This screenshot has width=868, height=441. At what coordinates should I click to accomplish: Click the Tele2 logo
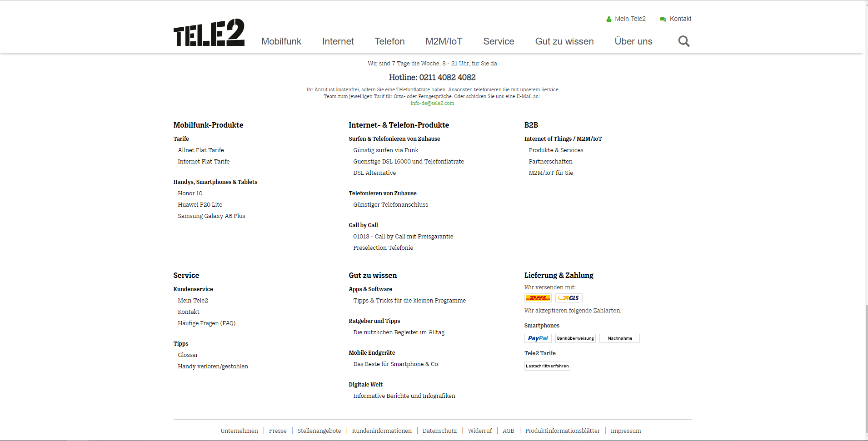209,32
